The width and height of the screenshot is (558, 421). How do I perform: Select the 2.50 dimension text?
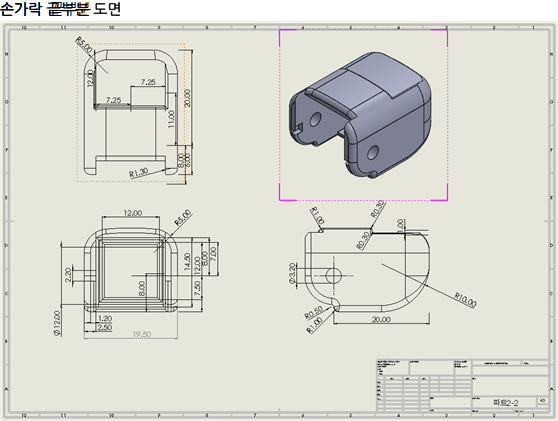point(105,327)
